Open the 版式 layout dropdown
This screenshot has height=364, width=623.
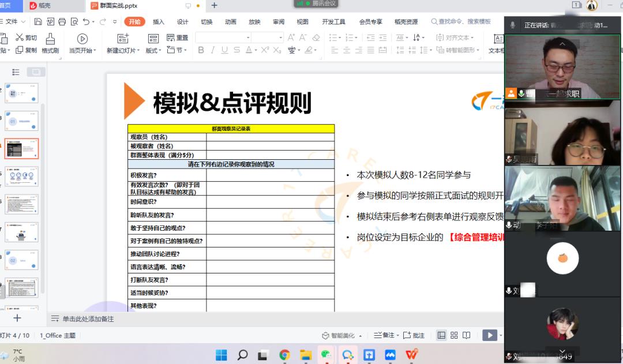pos(153,50)
